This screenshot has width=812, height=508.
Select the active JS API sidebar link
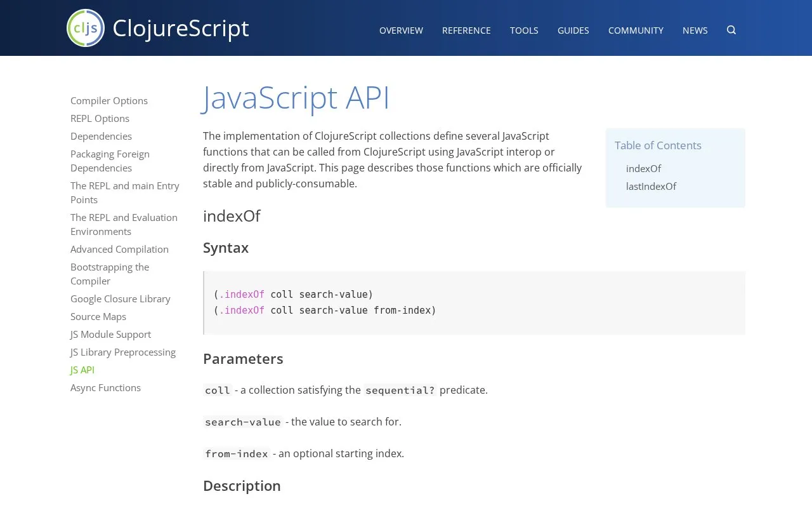(x=82, y=370)
